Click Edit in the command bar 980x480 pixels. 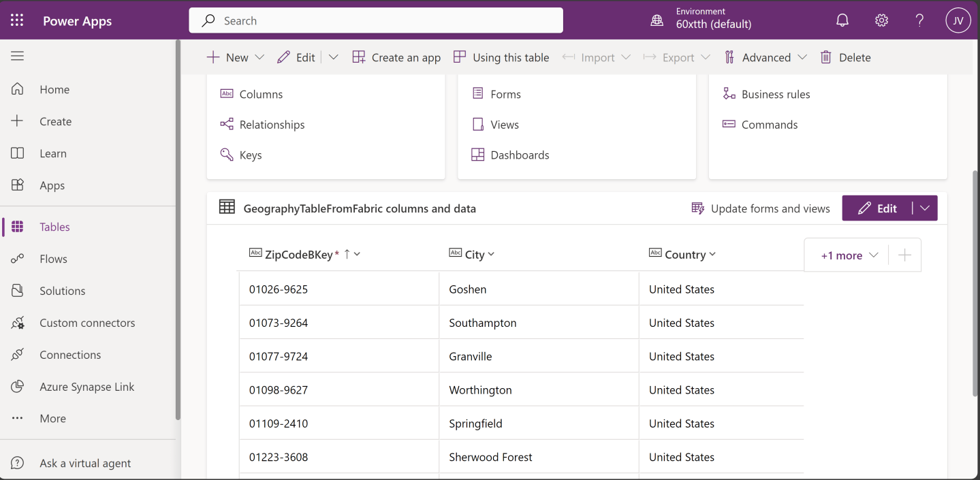[296, 58]
